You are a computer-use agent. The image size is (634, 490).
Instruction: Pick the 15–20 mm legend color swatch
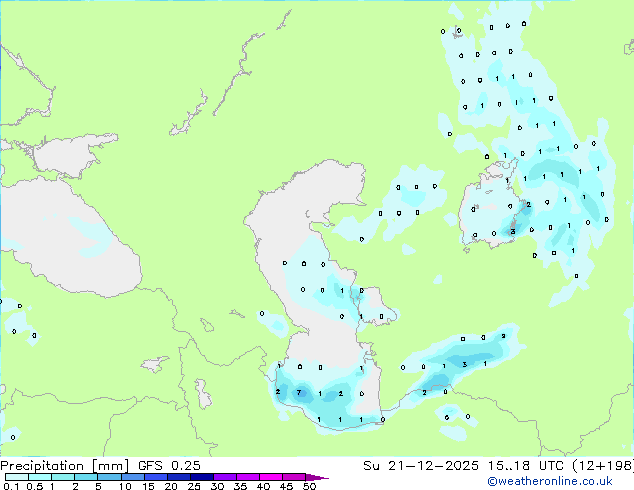click(x=156, y=477)
